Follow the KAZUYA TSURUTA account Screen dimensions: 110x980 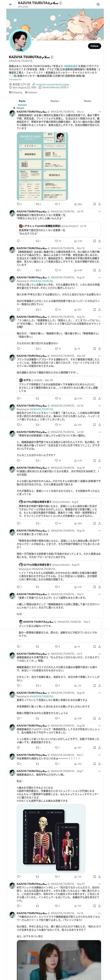(x=94, y=46)
